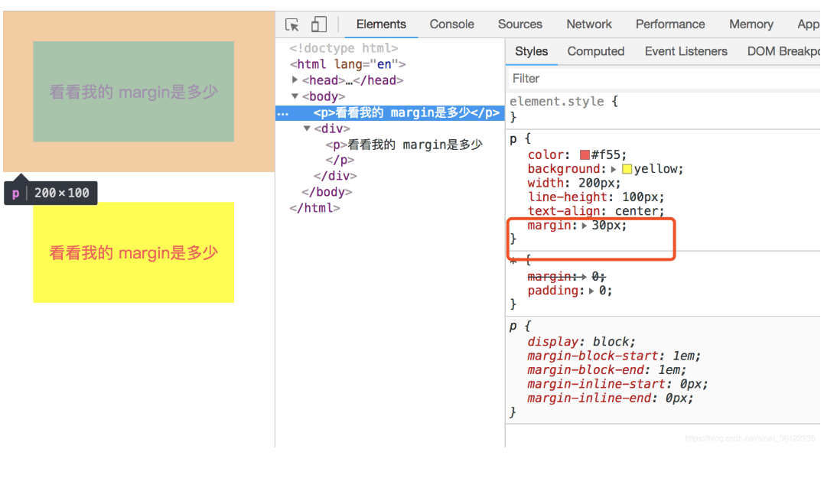Open the Event Listeners sub-tab
The height and width of the screenshot is (504, 837).
pos(686,51)
